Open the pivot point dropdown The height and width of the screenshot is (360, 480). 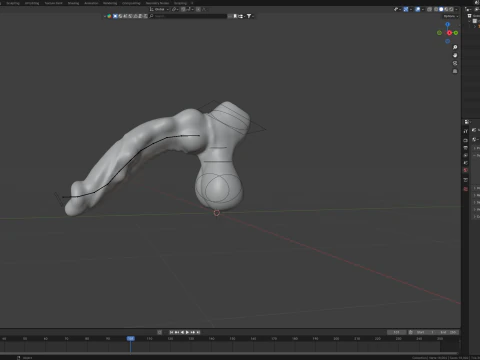click(x=175, y=9)
